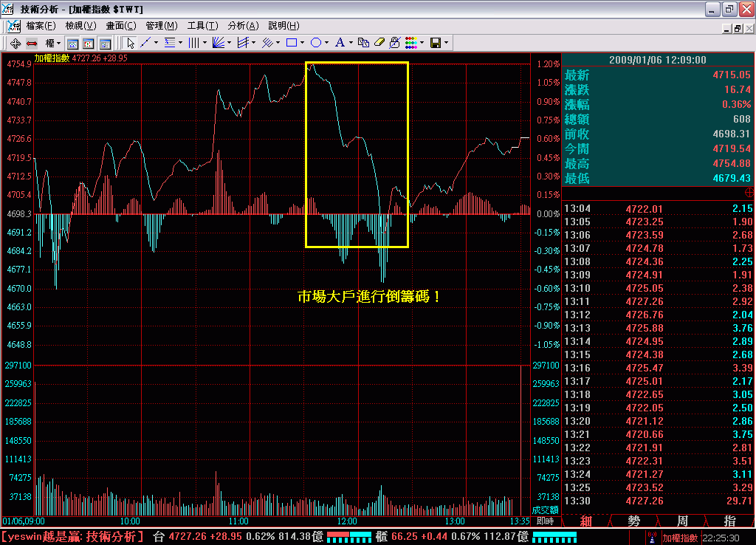Select the parallel channel lines tool

pos(243,44)
